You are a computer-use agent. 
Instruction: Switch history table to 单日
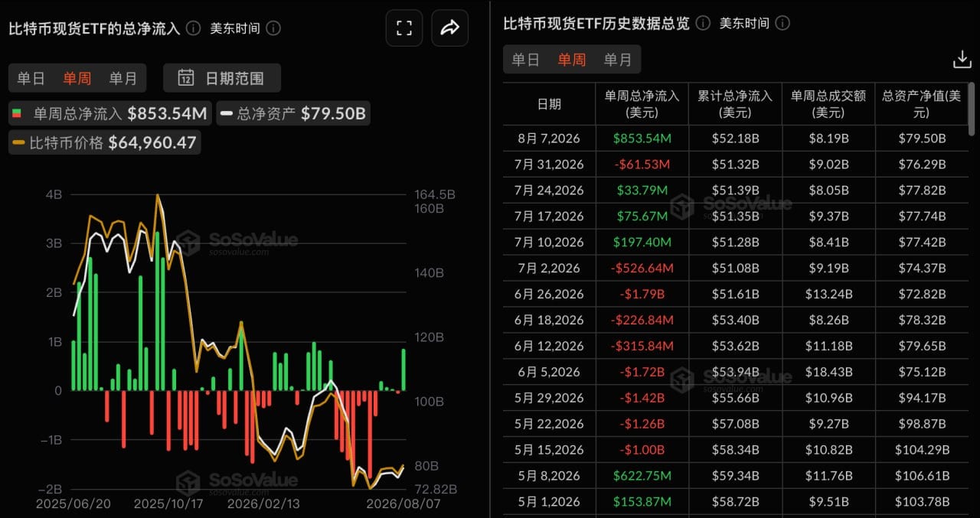[526, 60]
